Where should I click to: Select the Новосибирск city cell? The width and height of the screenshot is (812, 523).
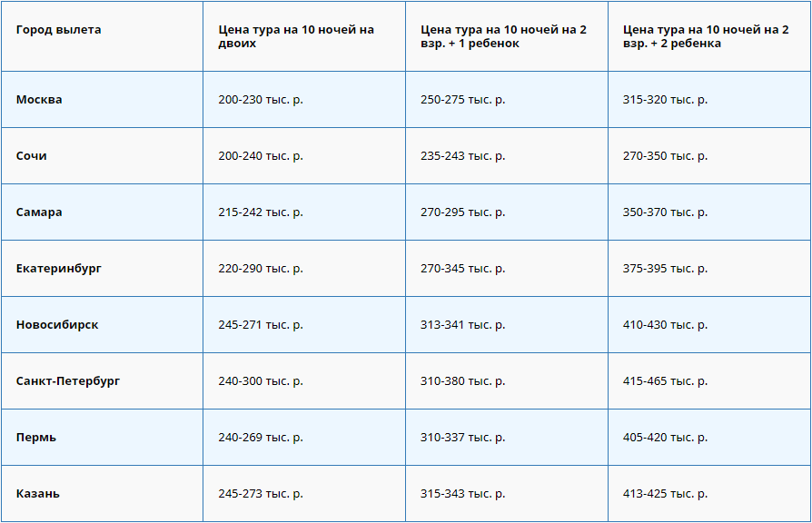click(57, 325)
